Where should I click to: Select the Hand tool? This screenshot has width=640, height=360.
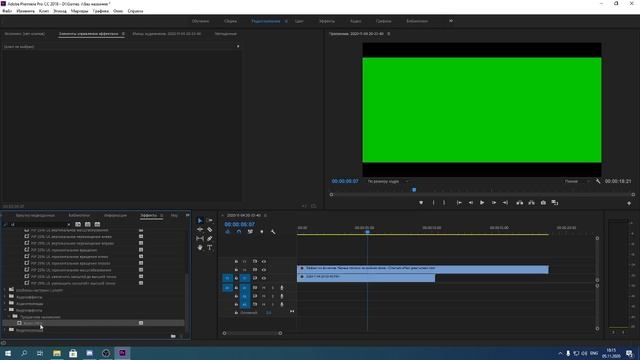[200, 247]
